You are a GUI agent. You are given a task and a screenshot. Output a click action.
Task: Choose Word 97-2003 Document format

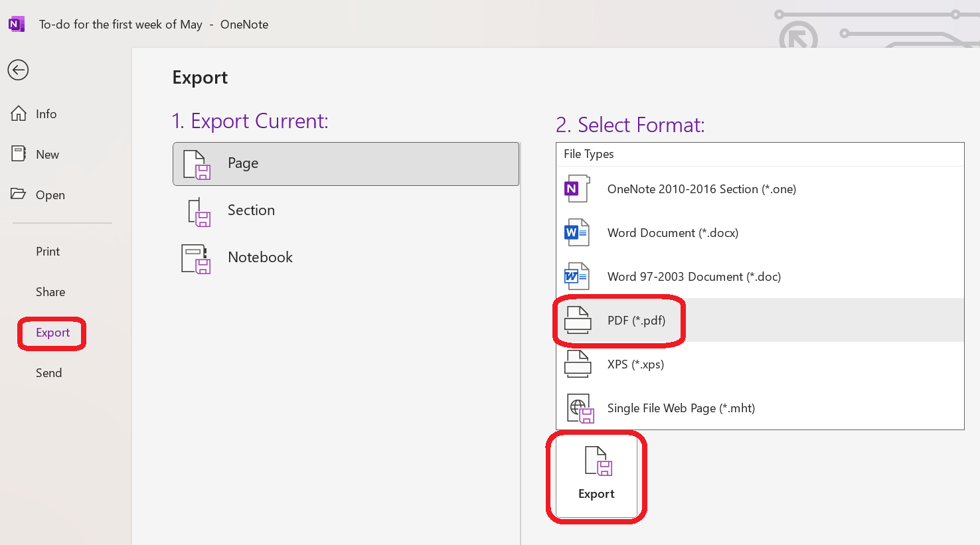click(694, 276)
